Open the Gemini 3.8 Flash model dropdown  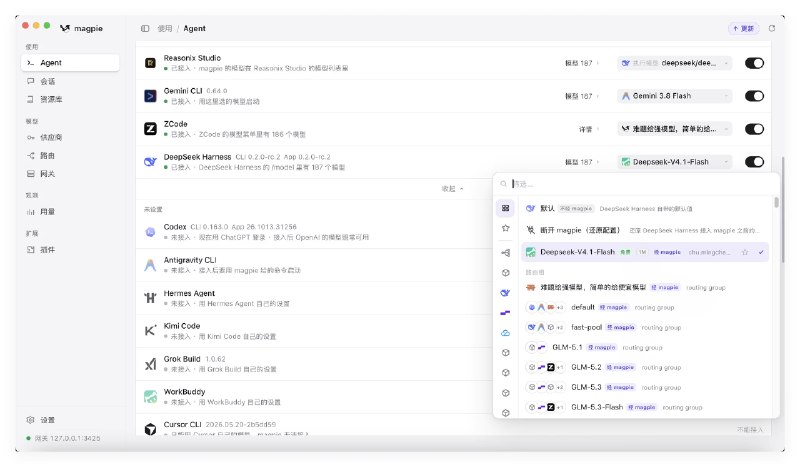(674, 96)
